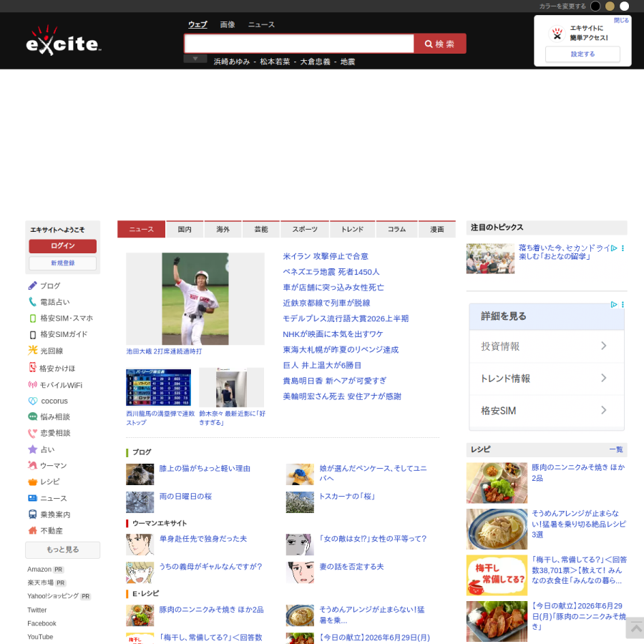Click the red ログイン button
644x644 pixels.
point(62,245)
